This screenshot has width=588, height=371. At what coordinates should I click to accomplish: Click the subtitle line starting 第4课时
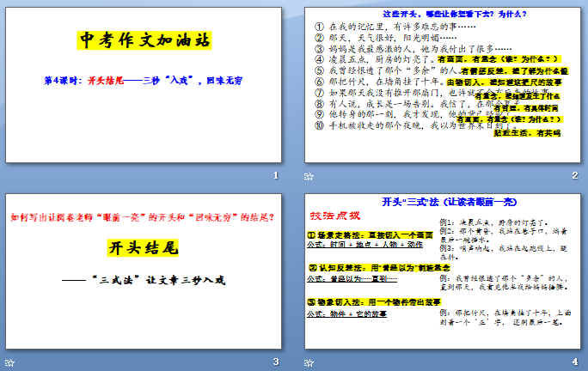click(144, 80)
